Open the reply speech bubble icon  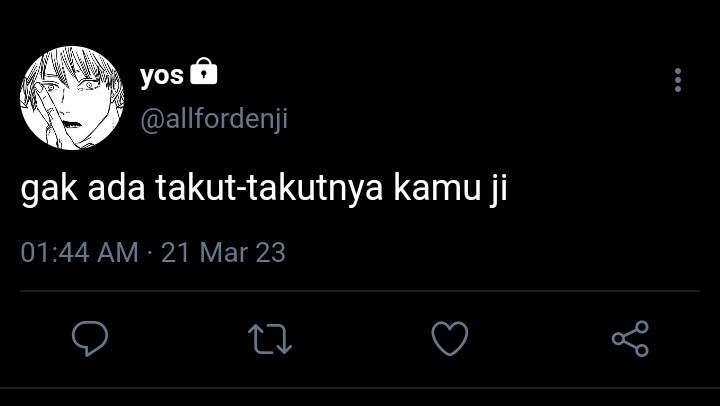[90, 339]
